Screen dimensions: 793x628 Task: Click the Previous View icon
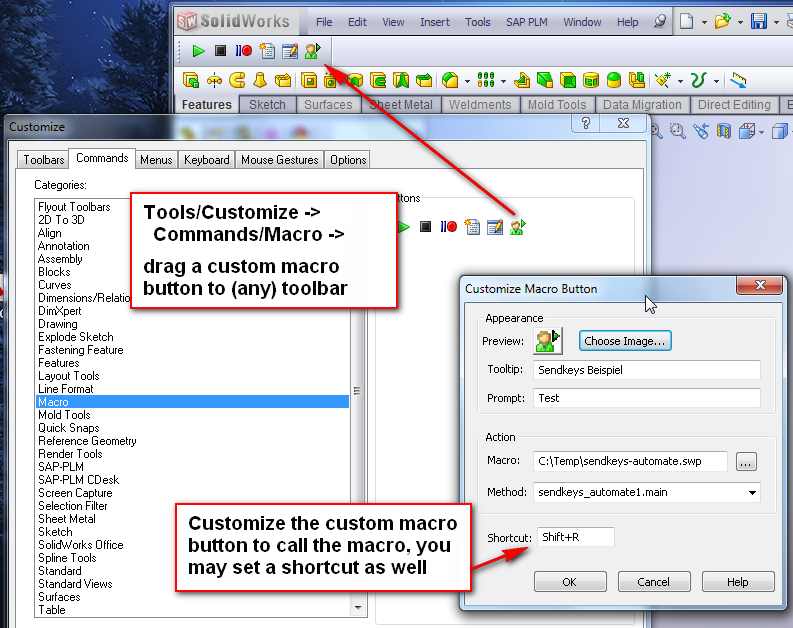pyautogui.click(x=701, y=131)
